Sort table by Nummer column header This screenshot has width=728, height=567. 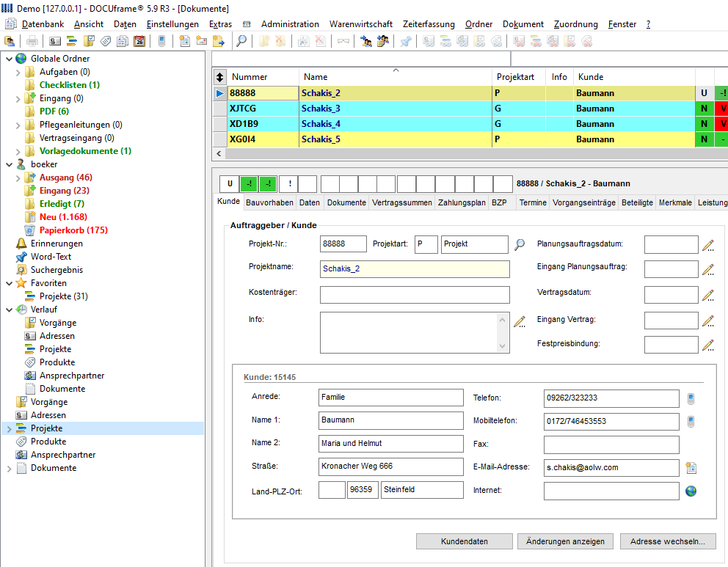click(x=263, y=77)
